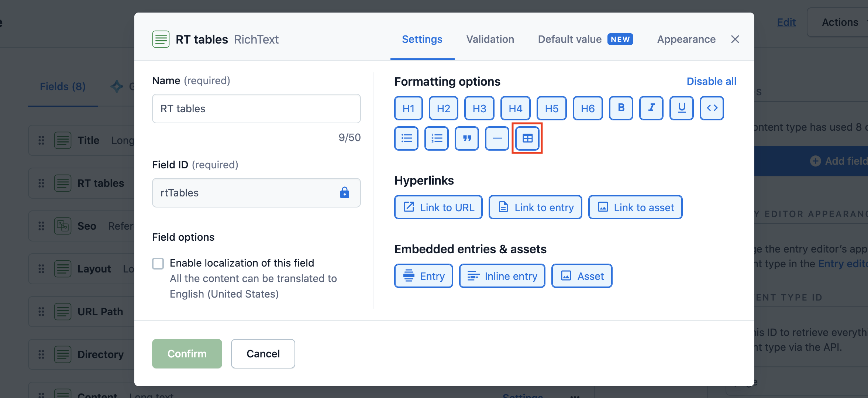
Task: Open the Default value tab
Action: point(586,39)
